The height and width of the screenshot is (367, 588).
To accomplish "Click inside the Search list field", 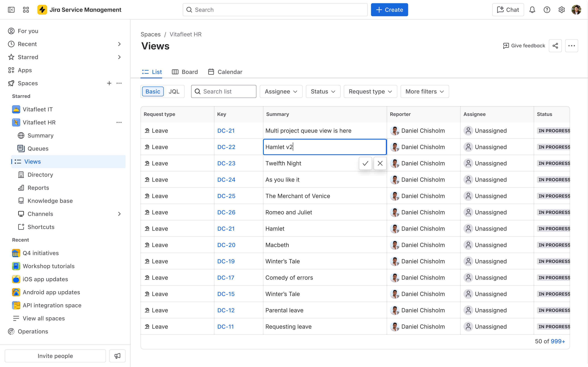I will (223, 91).
